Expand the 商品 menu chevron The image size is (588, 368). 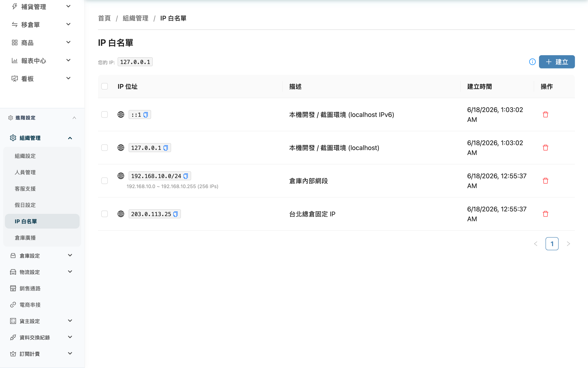tap(69, 42)
